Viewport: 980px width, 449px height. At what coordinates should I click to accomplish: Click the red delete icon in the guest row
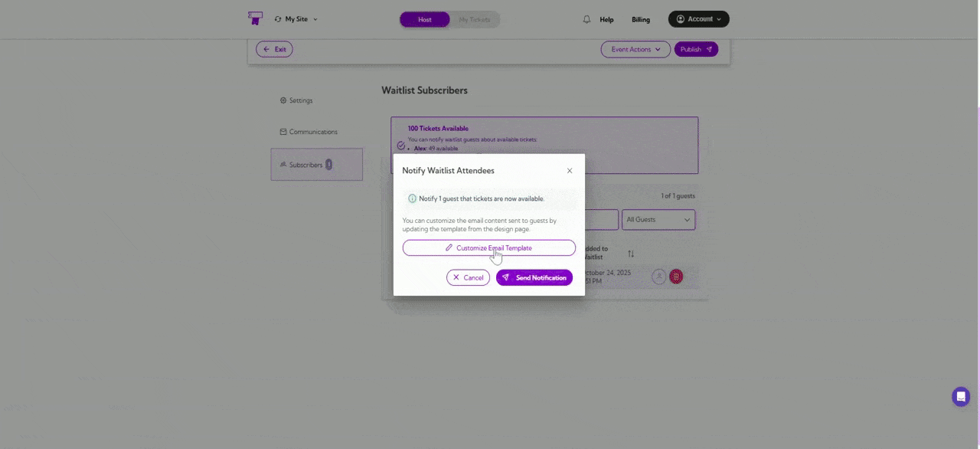[x=676, y=277]
